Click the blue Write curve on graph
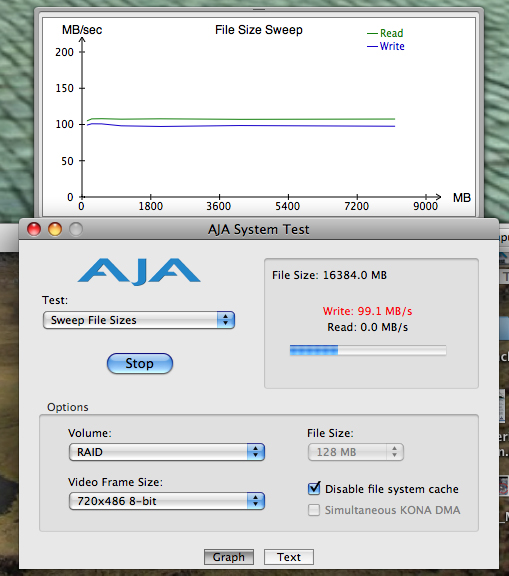This screenshot has width=509, height=576. (x=241, y=126)
